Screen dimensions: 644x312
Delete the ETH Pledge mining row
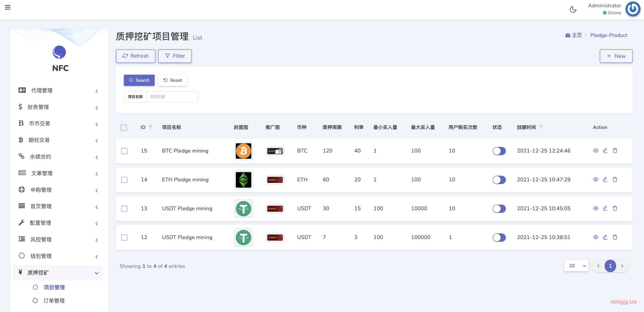pos(615,180)
